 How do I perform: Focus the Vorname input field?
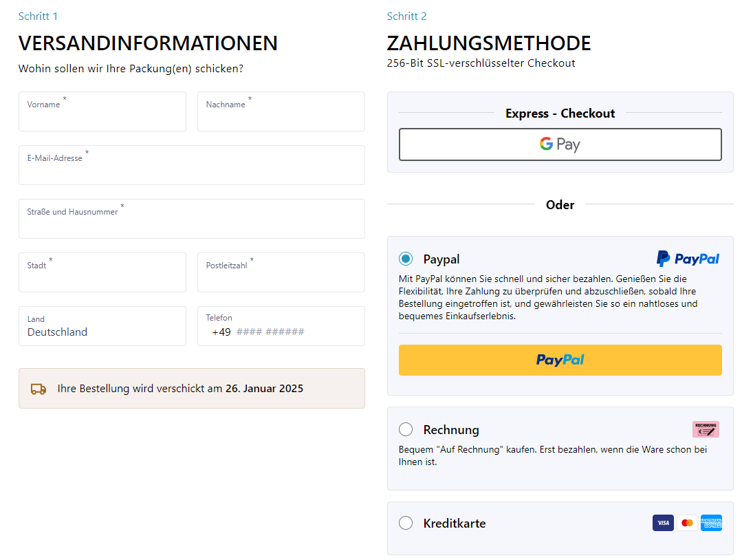102,111
